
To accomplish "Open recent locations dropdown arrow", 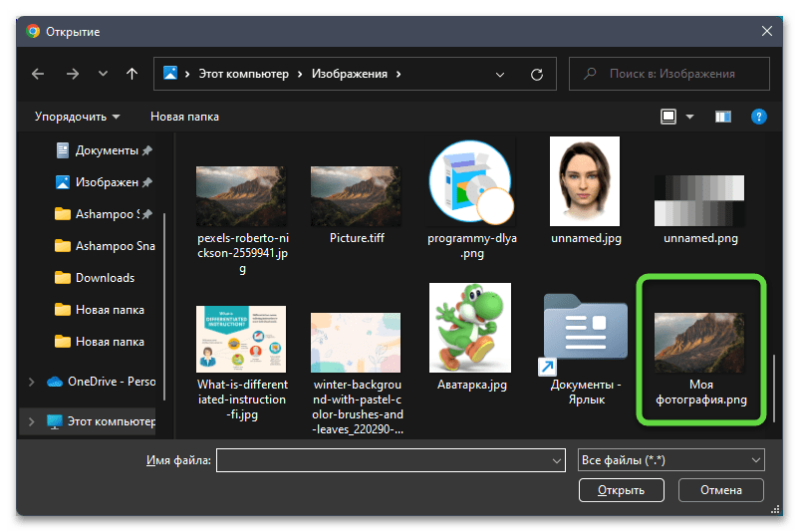I will (103, 74).
